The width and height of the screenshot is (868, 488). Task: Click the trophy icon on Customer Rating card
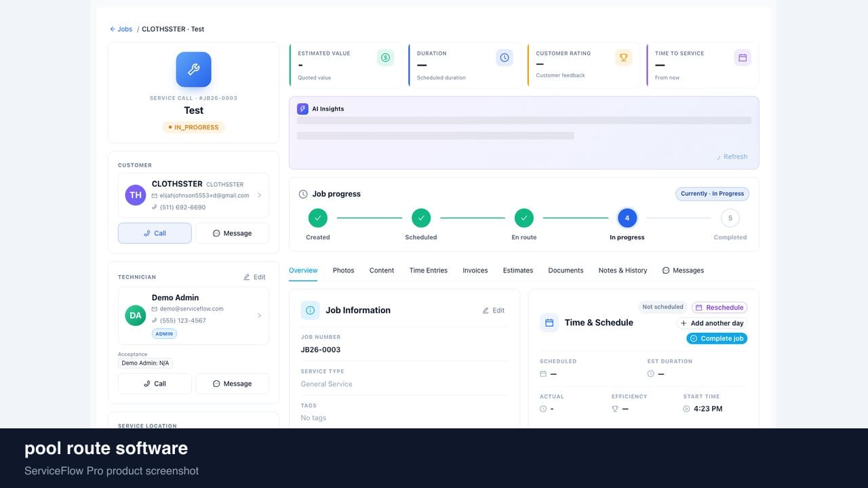click(x=623, y=58)
